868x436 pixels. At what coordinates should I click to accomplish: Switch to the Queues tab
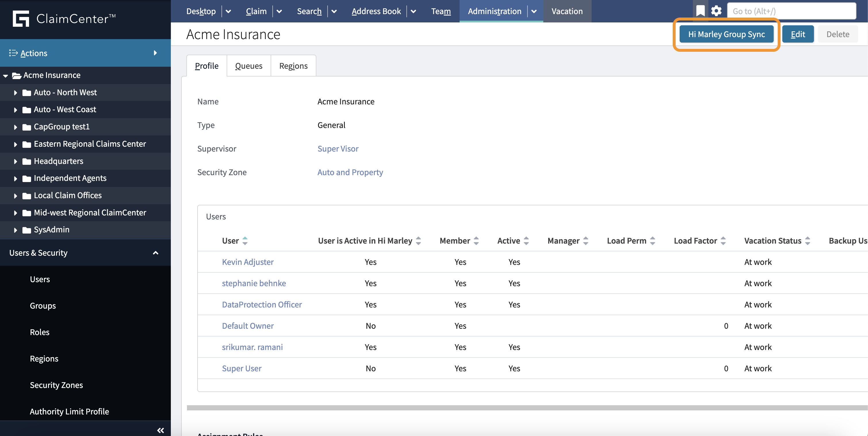coord(249,65)
